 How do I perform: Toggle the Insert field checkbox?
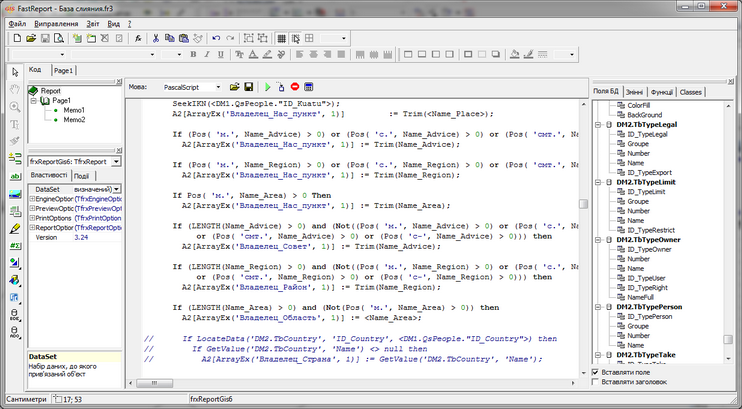596,373
